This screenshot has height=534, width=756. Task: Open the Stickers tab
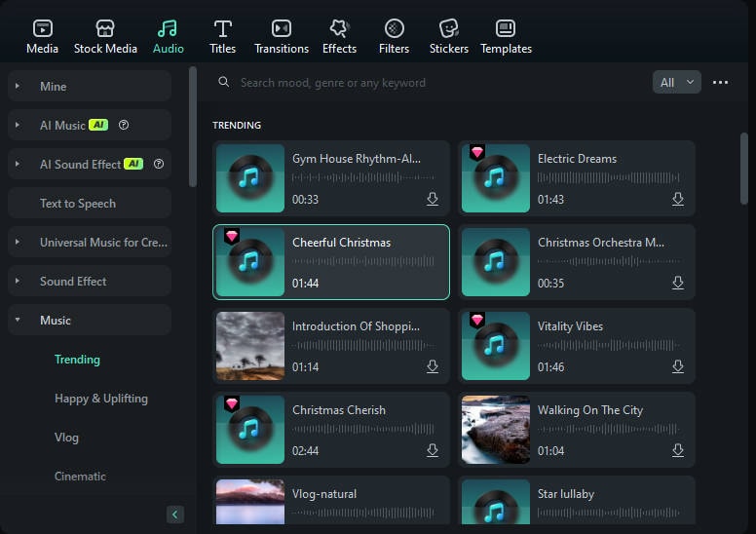[x=449, y=37]
